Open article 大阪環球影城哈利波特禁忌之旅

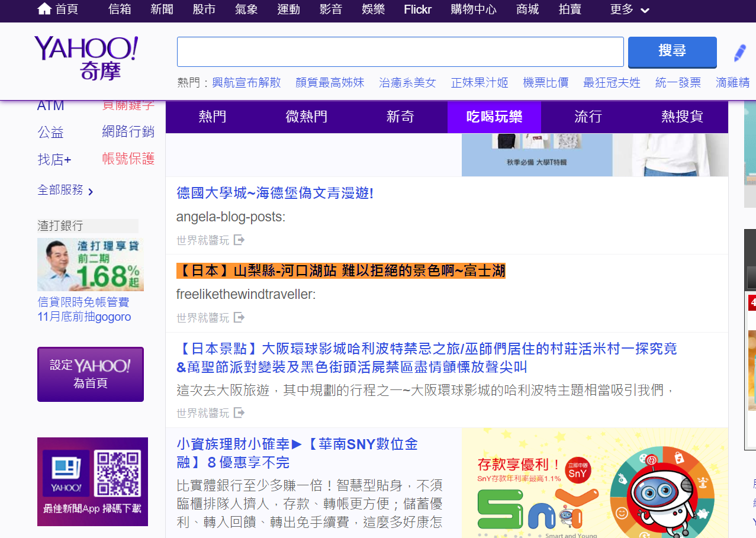427,358
